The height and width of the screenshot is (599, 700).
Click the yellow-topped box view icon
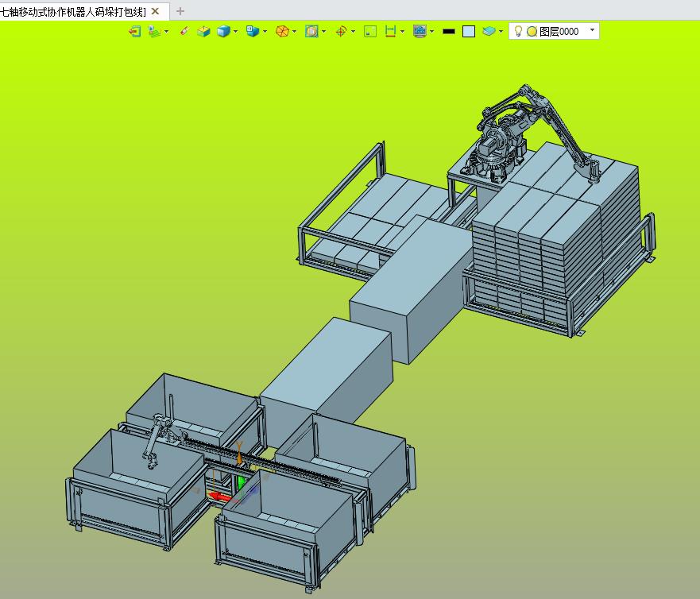203,32
